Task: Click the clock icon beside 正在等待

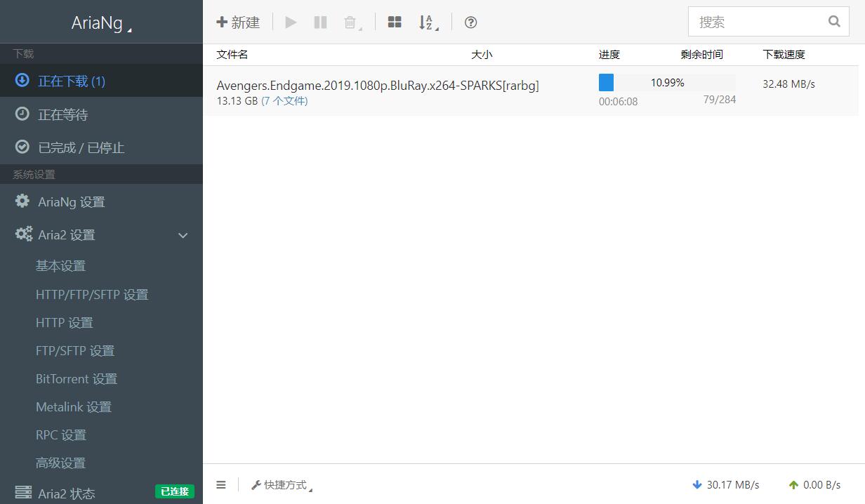Action: click(x=22, y=113)
